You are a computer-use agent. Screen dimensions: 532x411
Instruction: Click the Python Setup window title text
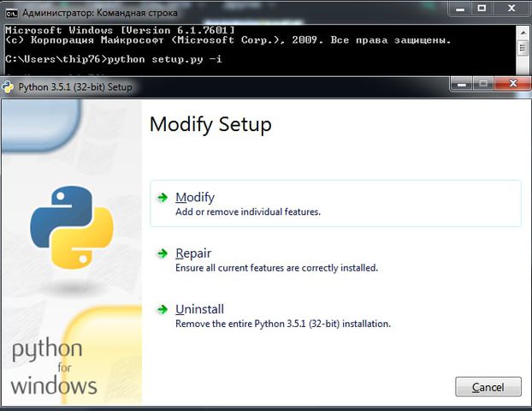click(x=75, y=87)
